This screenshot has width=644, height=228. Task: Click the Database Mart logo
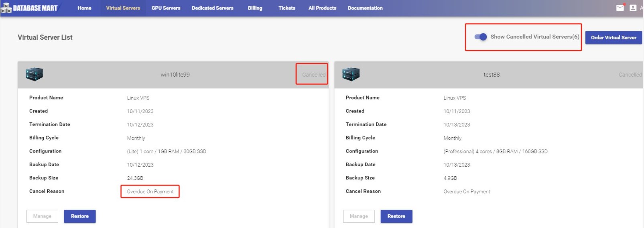pos(30,8)
